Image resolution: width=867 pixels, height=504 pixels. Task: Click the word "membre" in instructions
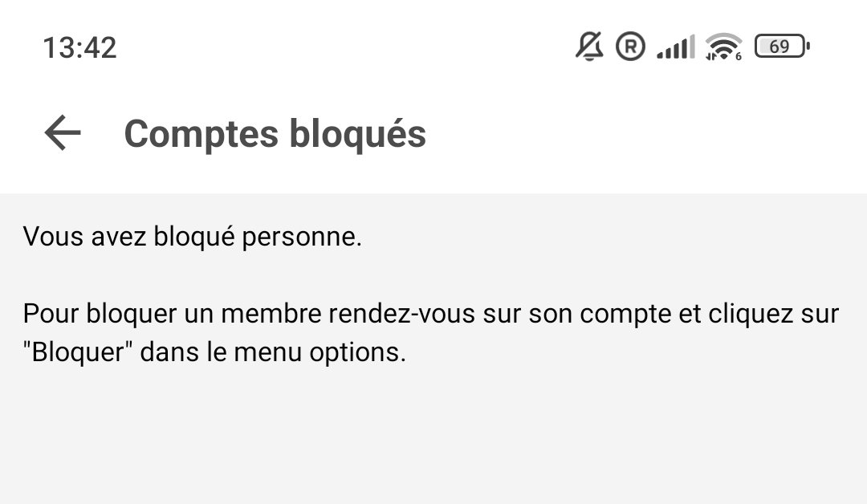tap(271, 313)
